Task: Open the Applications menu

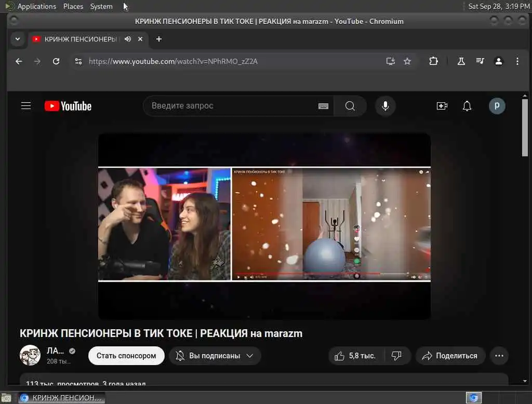Action: pyautogui.click(x=37, y=6)
